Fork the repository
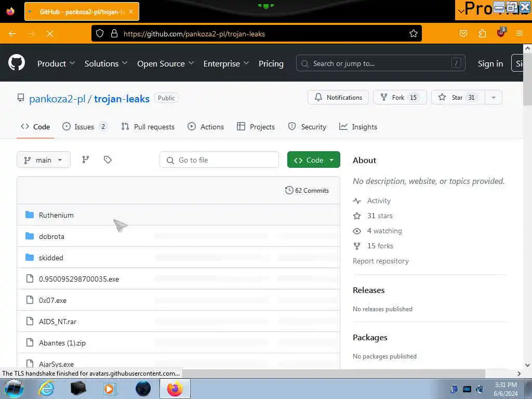Viewport: 532px width, 399px height. tap(400, 97)
